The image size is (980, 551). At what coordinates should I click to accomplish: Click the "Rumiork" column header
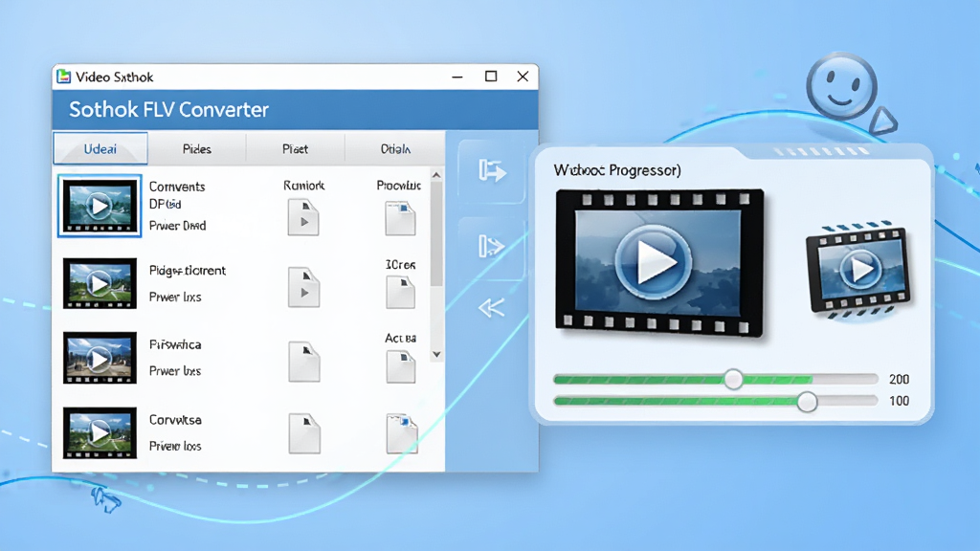[303, 186]
